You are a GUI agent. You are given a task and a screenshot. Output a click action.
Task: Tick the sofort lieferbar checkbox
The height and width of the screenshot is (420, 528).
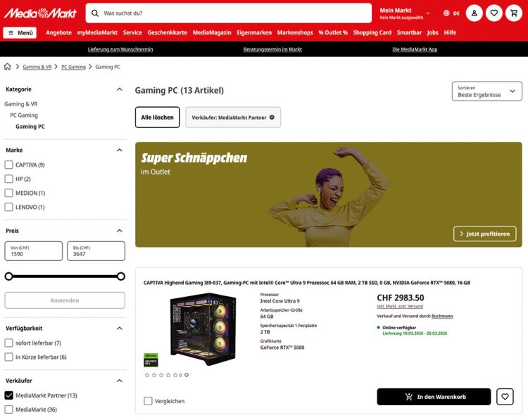8,343
